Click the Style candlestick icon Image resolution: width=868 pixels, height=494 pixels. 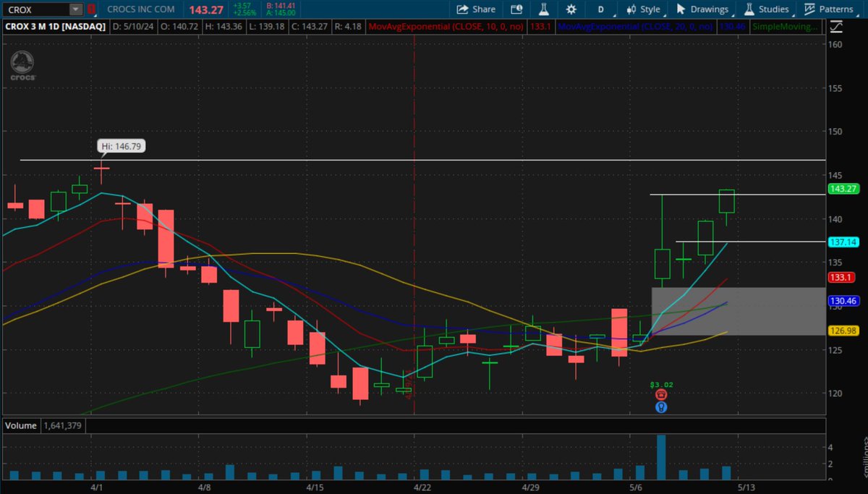(x=630, y=9)
